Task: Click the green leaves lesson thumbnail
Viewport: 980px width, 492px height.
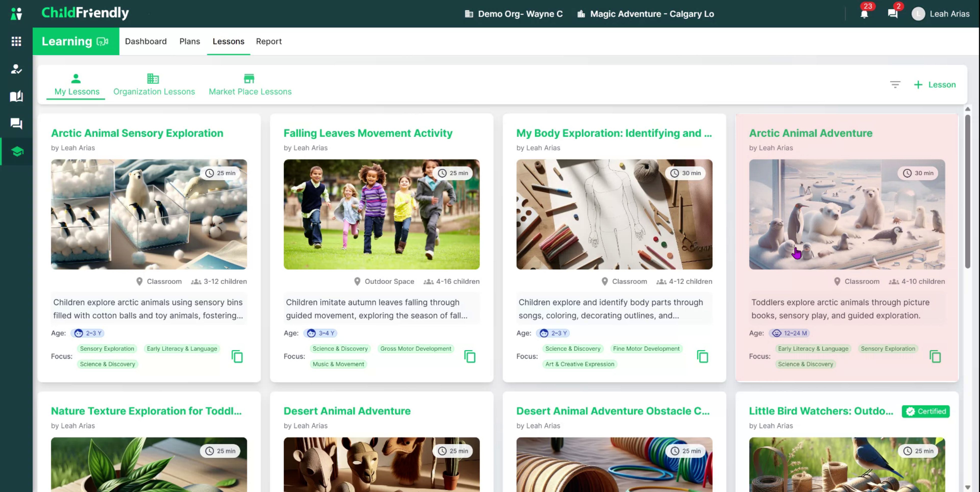Action: tap(149, 464)
